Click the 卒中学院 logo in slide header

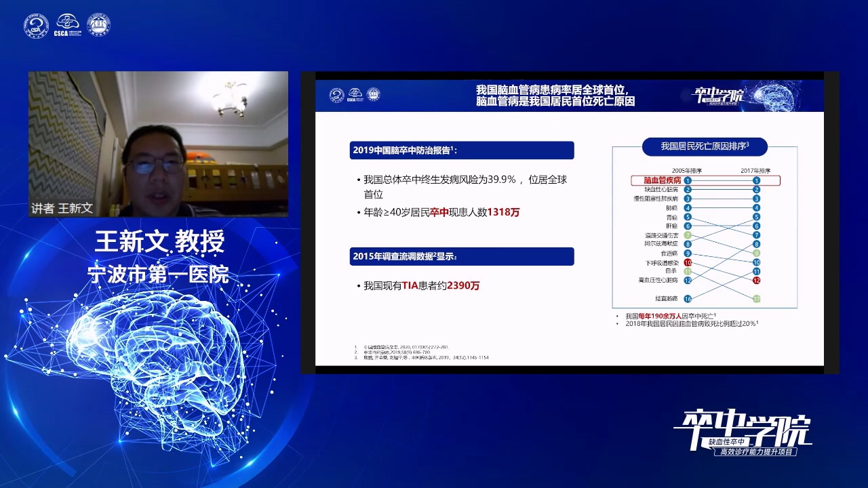tap(717, 95)
